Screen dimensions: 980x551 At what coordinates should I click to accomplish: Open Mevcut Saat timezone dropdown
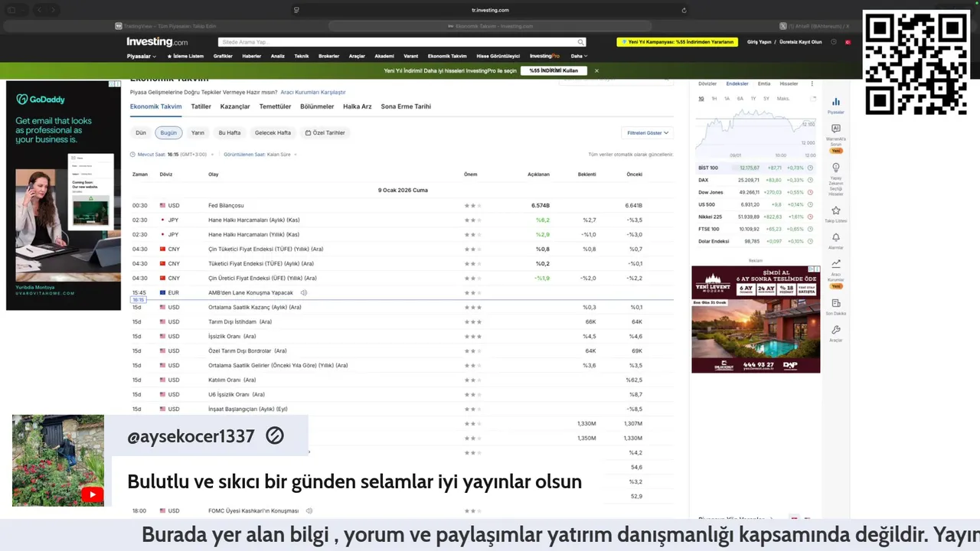pos(171,155)
